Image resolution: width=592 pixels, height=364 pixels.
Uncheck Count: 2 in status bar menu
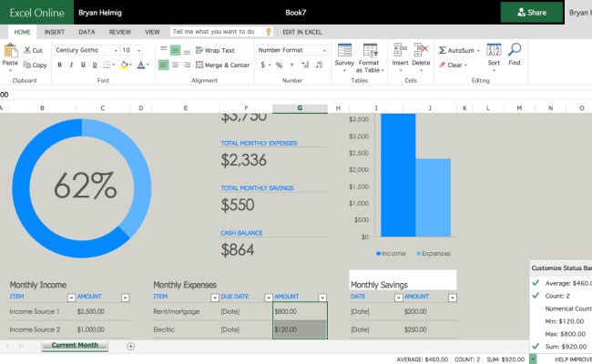pyautogui.click(x=536, y=296)
